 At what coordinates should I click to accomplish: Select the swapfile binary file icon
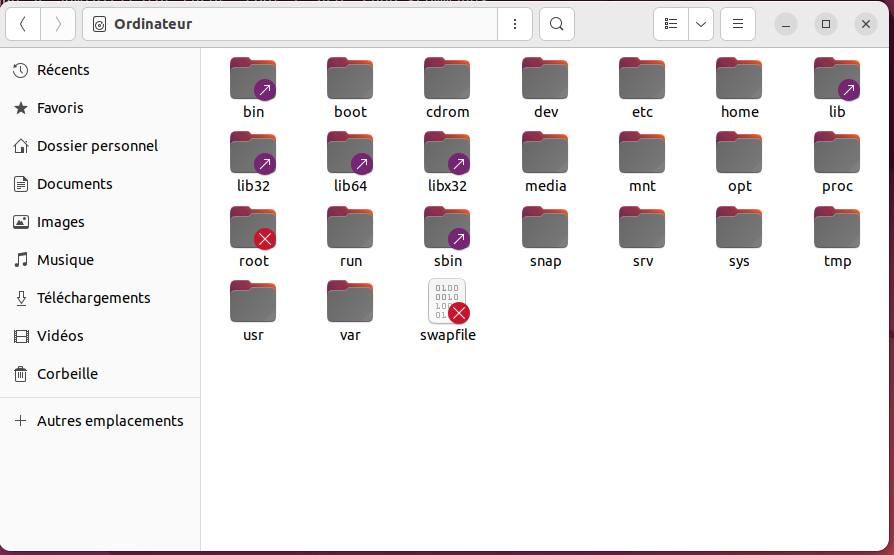coord(447,302)
